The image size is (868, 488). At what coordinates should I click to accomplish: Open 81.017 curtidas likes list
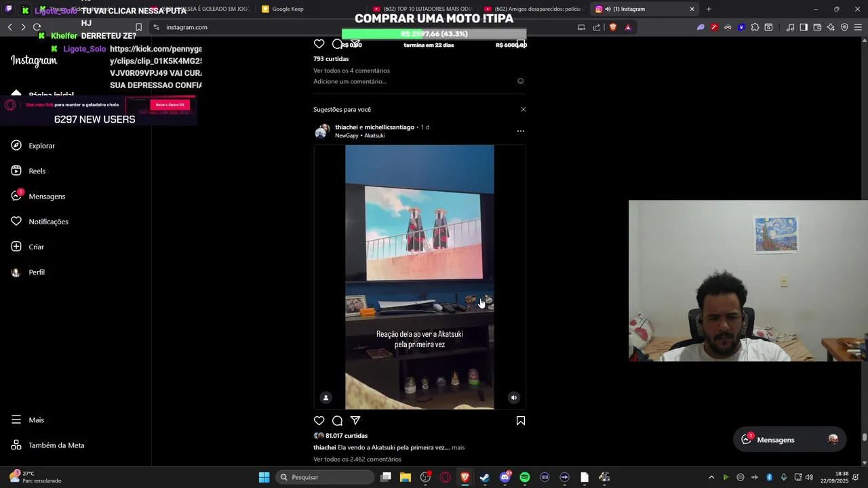click(x=347, y=436)
